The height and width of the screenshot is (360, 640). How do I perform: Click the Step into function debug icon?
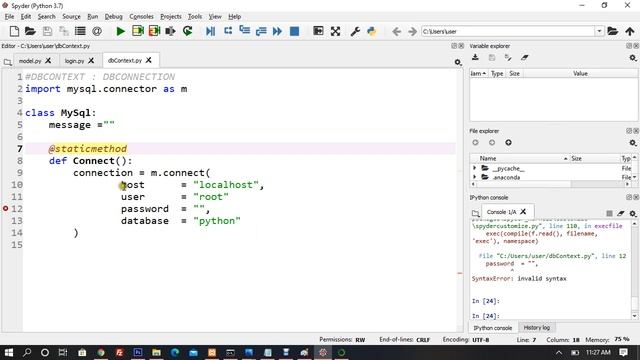pos(244,31)
